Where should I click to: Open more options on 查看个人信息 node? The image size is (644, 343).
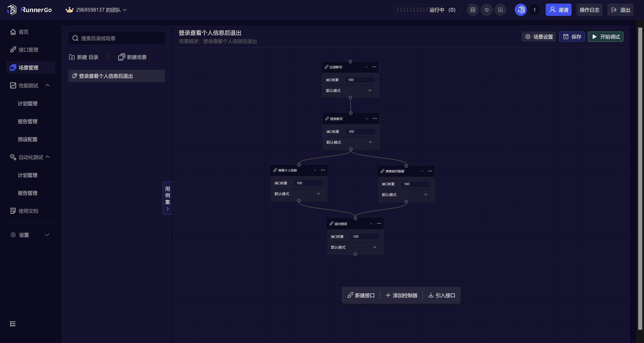[x=323, y=170]
